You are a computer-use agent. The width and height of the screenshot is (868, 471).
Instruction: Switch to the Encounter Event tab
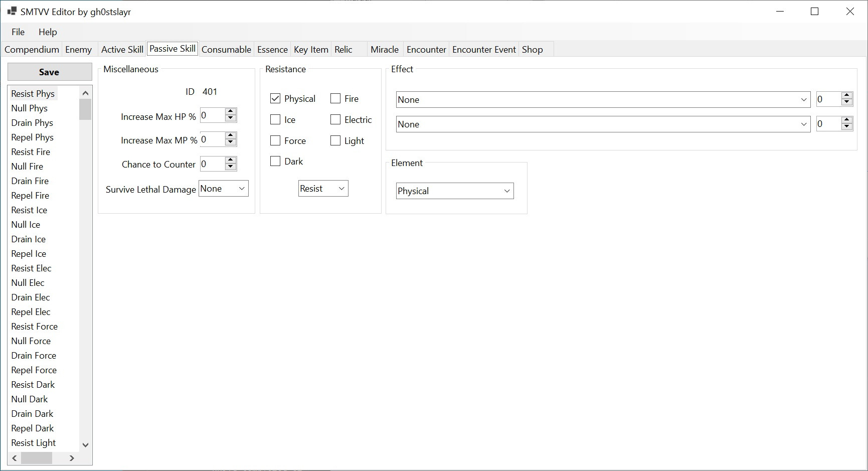[x=484, y=49]
